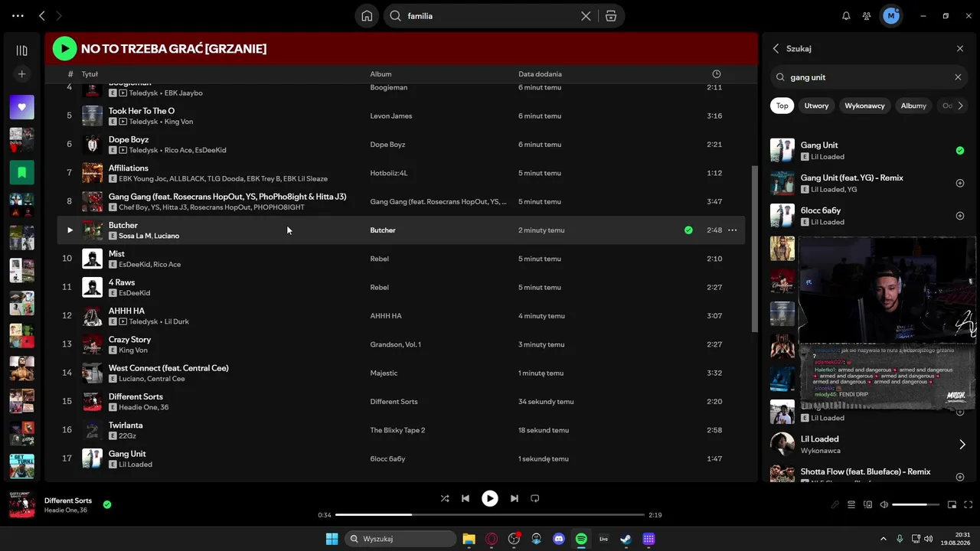Switch to the Utwory filter chip
Image resolution: width=980 pixels, height=551 pixels.
[x=816, y=106]
